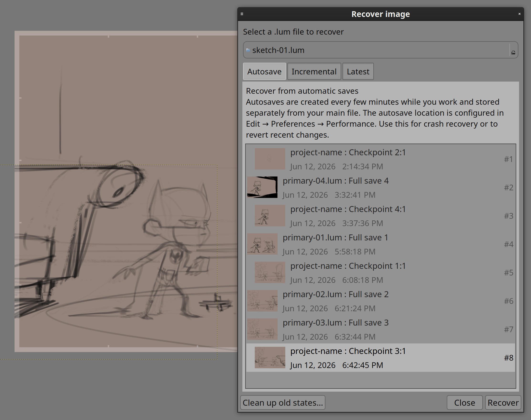Click "project-name : Checkpoint 1:1" entry title

click(348, 266)
